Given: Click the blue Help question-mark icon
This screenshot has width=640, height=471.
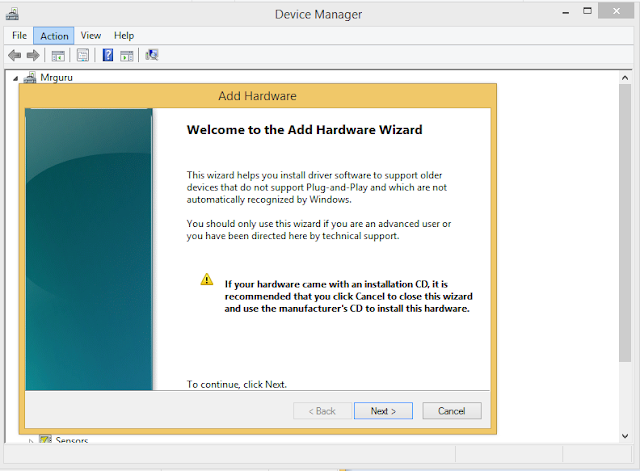Looking at the screenshot, I should point(108,55).
